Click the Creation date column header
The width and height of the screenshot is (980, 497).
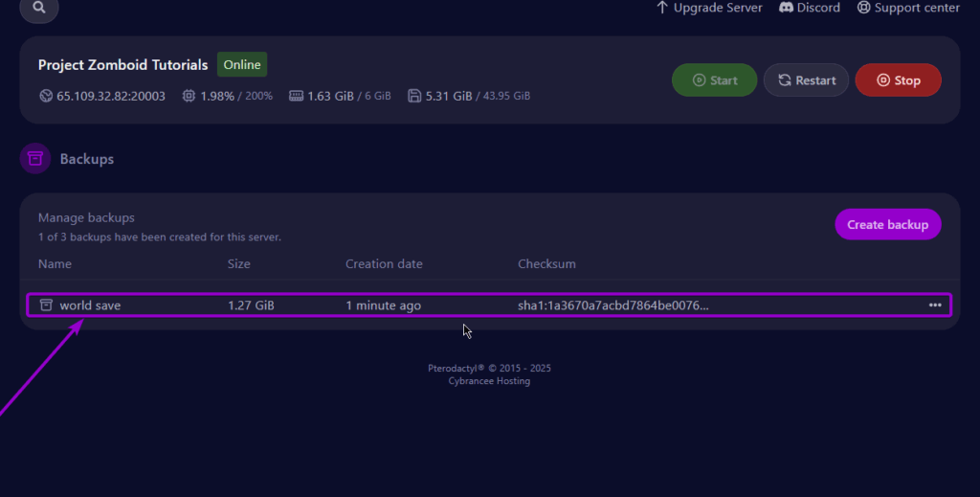[x=384, y=263]
